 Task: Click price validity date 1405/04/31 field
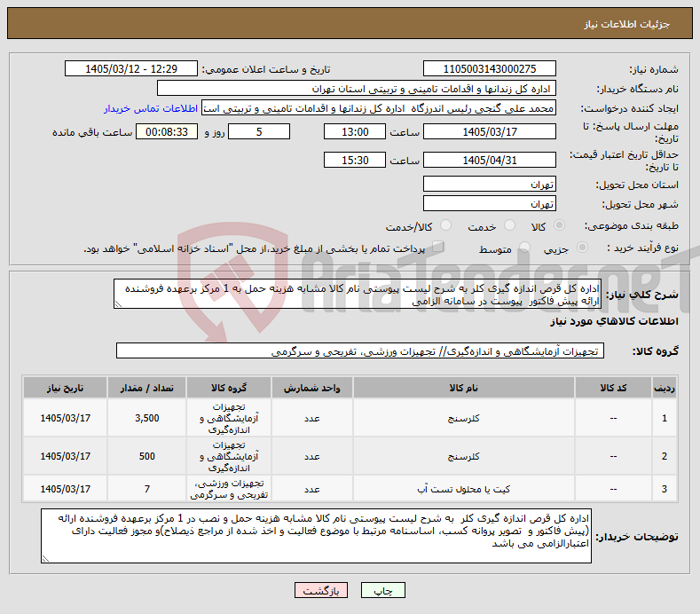[x=489, y=160]
